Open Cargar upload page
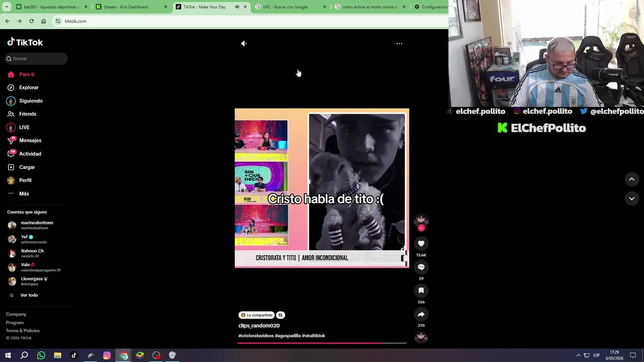The height and width of the screenshot is (362, 644). coord(27,167)
